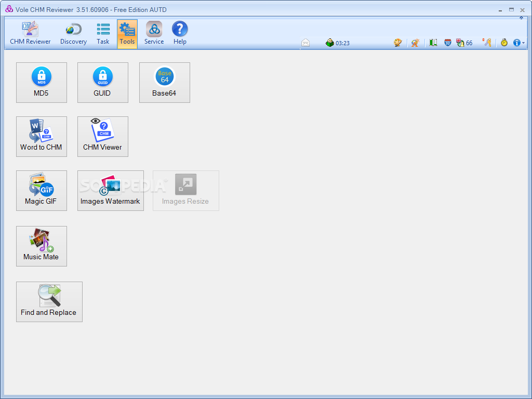The image size is (532, 399).
Task: Click the globe language letter icon
Action: 415,43
